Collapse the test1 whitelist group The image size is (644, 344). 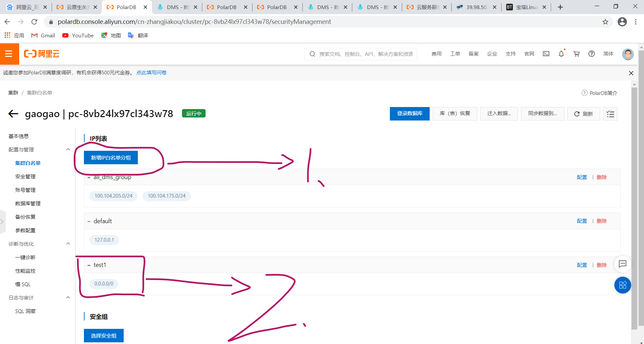point(89,265)
